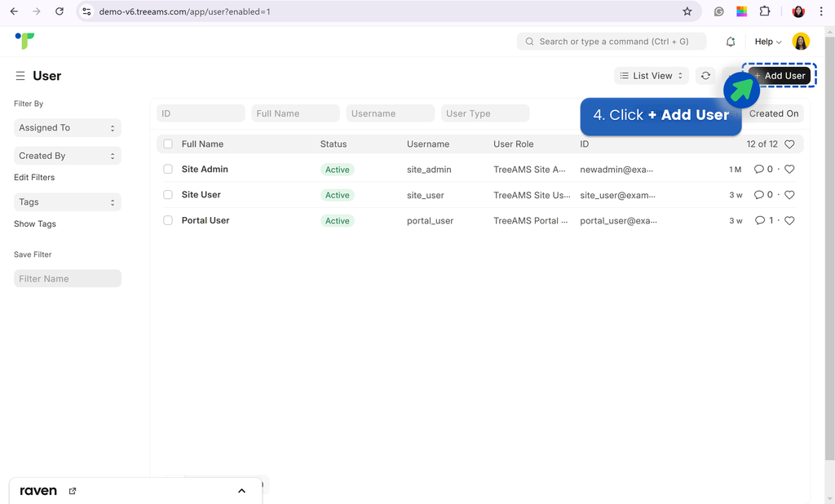
Task: Open the Created By filter dropdown
Action: pyautogui.click(x=68, y=156)
